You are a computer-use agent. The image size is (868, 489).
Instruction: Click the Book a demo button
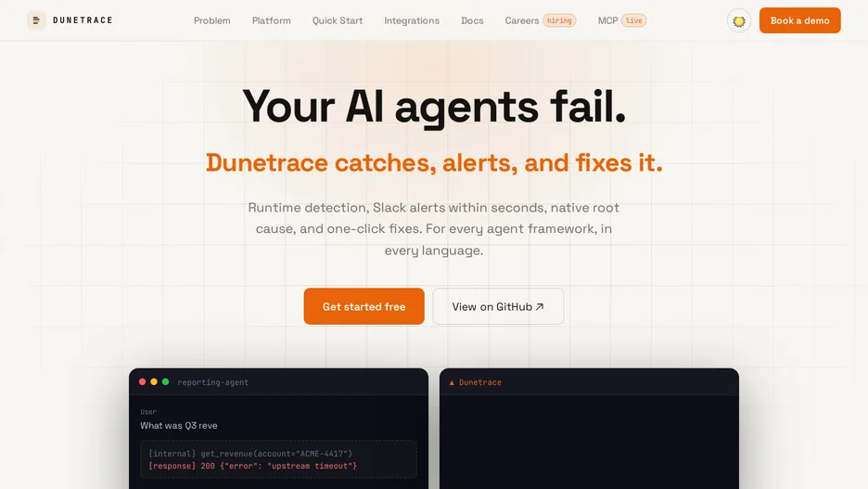(800, 20)
